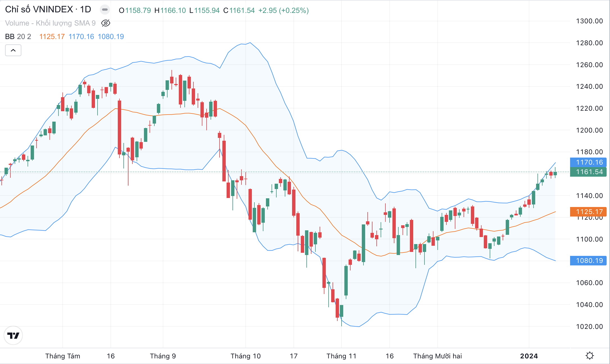
Task: Click the orange BB basis value 1125.17
Action: pos(52,37)
